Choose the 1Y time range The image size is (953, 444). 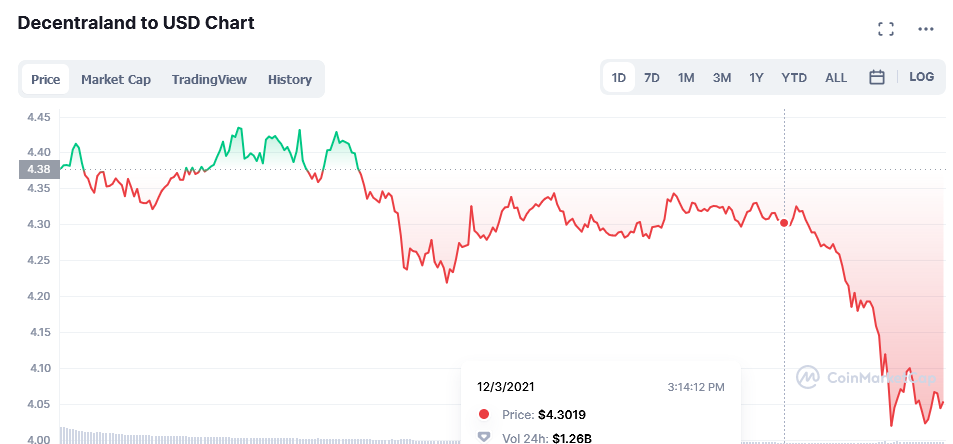(756, 78)
